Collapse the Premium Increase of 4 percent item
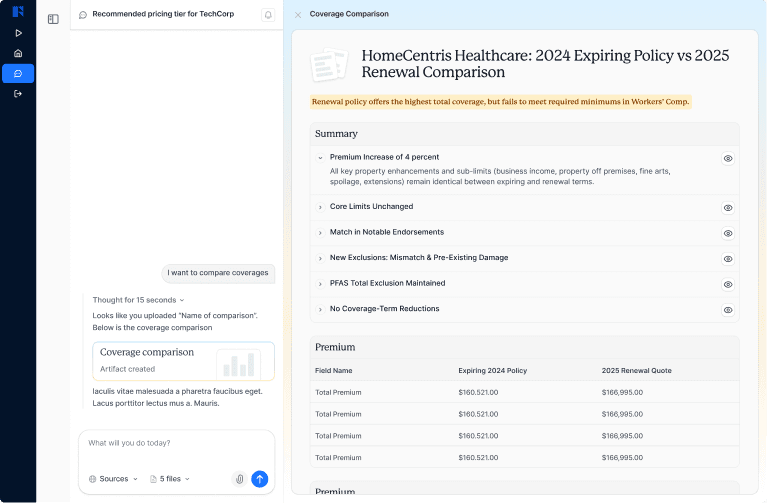 320,158
